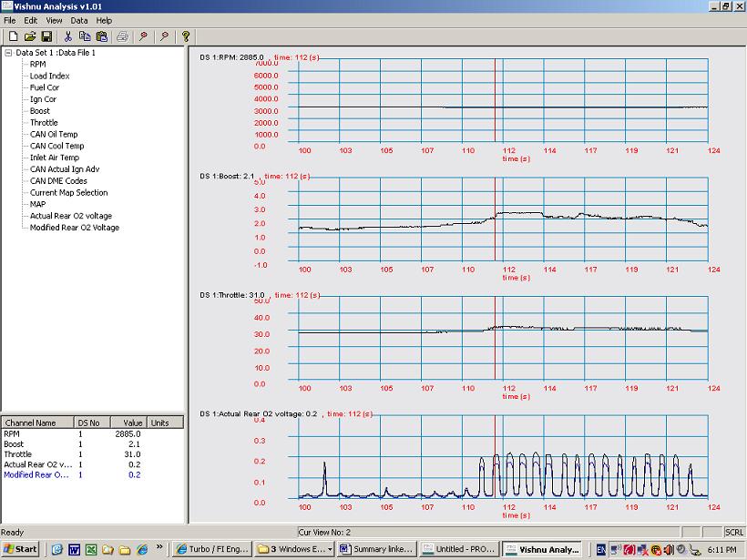Viewport: 747px width, 560px height.
Task: Select the Throttle row in channel table
Action: tap(17, 454)
